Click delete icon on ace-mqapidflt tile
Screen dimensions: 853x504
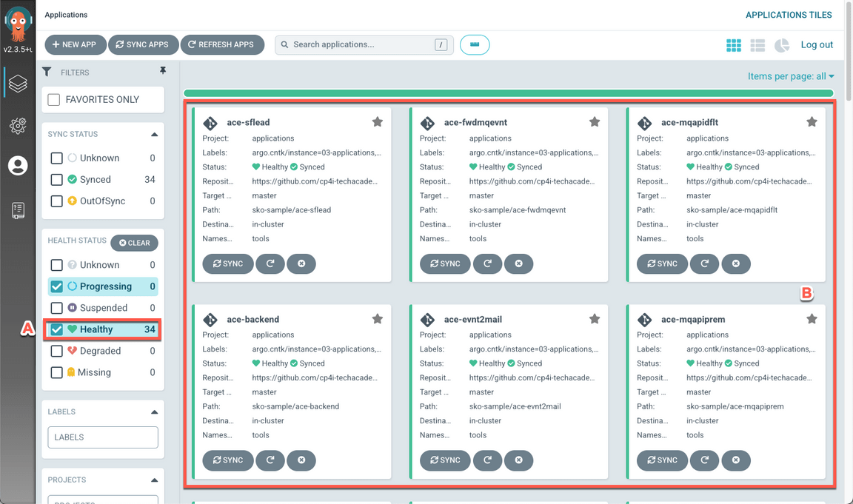(x=735, y=263)
